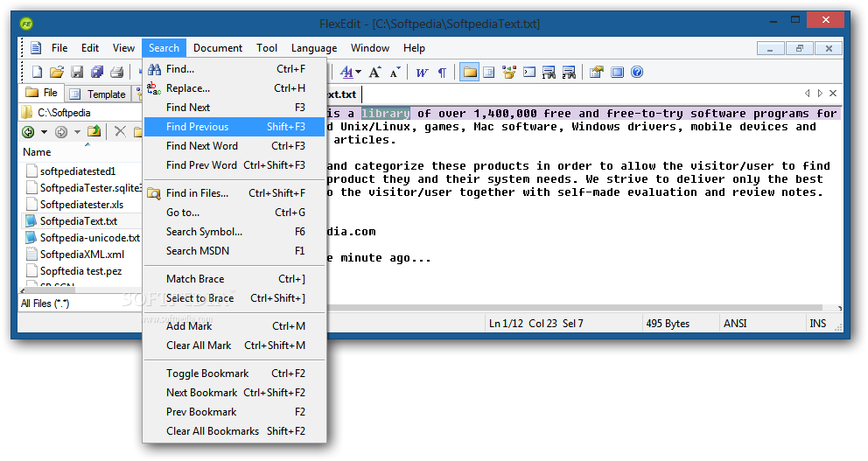Choose Find Next menu entry

tap(234, 108)
